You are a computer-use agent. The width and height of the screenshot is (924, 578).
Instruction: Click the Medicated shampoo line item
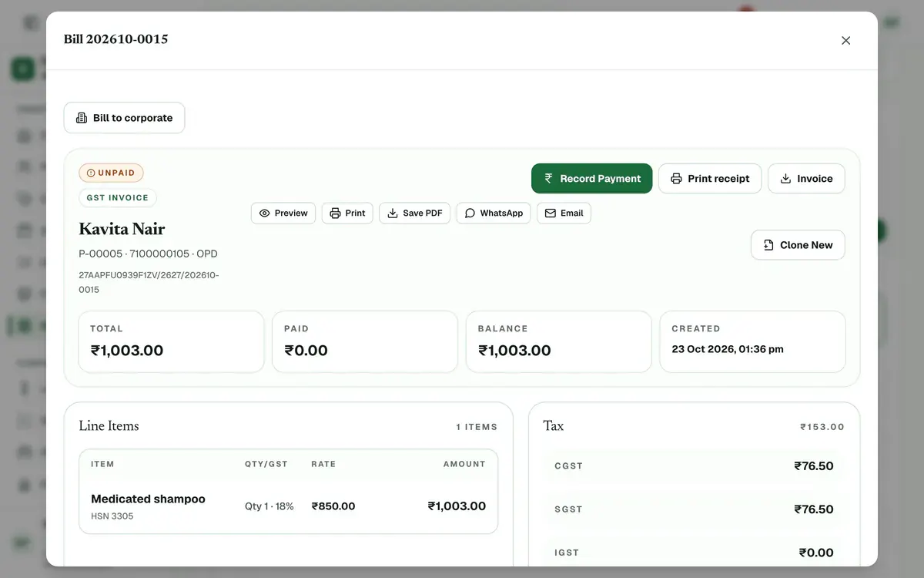pyautogui.click(x=288, y=506)
